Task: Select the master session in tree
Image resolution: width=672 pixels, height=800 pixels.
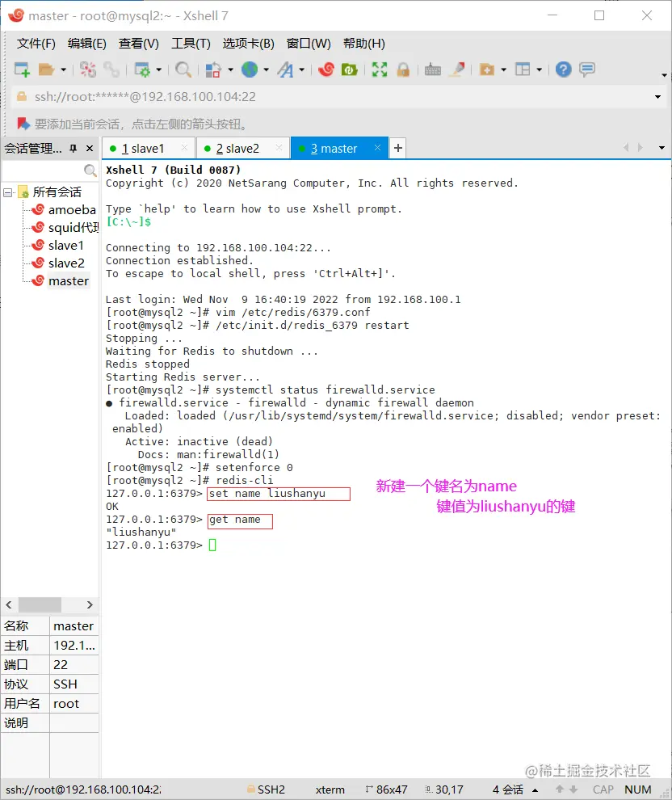Action: tap(69, 281)
